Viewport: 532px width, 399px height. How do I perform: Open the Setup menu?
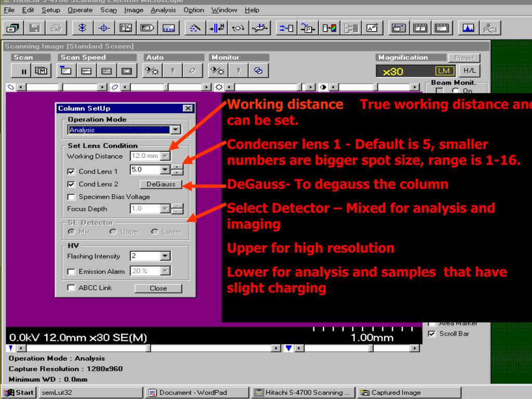pos(51,10)
